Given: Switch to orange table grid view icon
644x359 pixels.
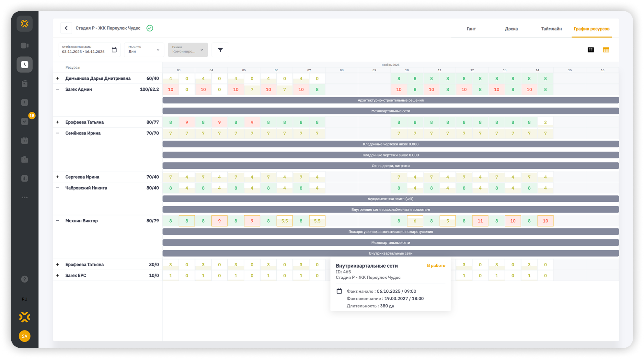Looking at the screenshot, I should [606, 50].
